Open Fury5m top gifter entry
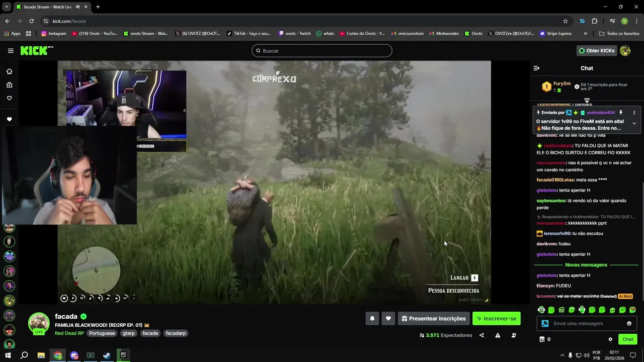The image size is (644, 362). (x=556, y=86)
